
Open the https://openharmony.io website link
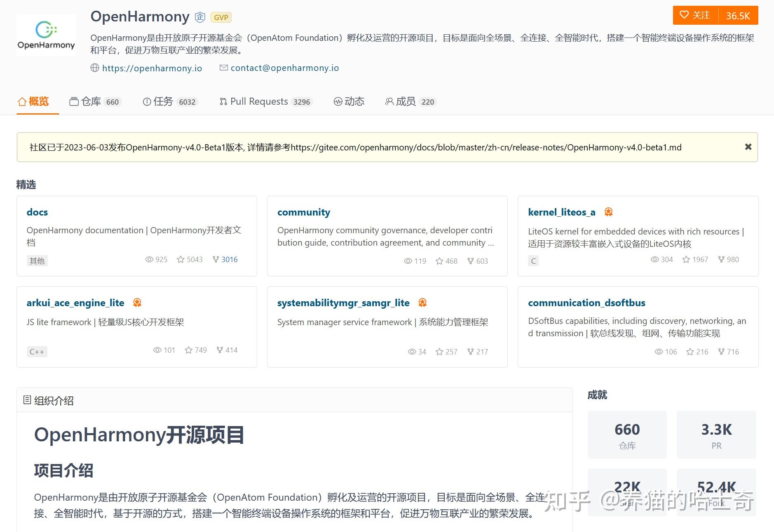click(x=152, y=68)
